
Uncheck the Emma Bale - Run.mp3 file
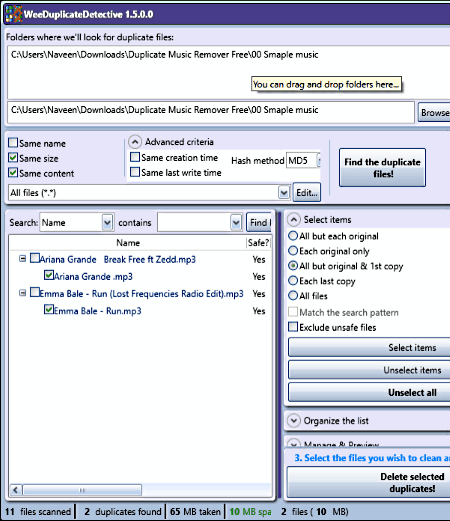point(49,310)
